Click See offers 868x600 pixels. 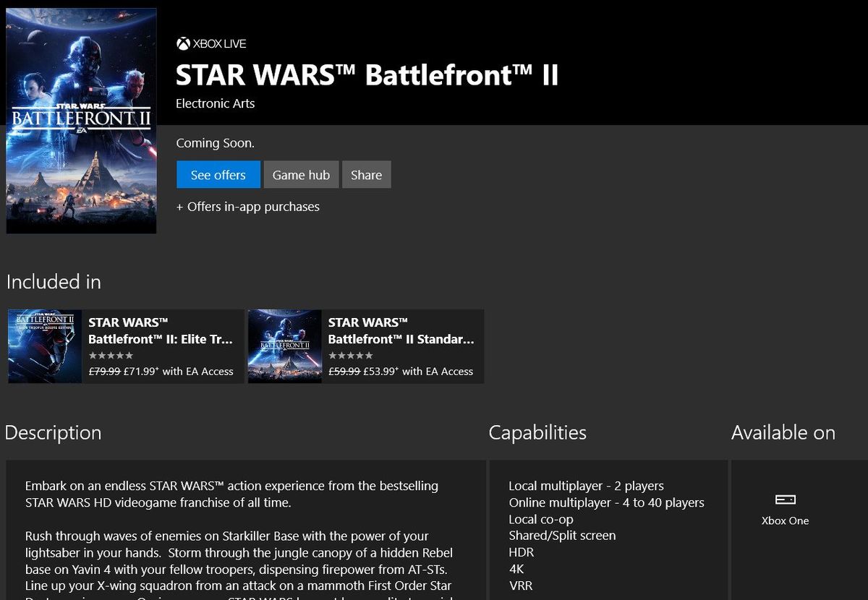(218, 174)
